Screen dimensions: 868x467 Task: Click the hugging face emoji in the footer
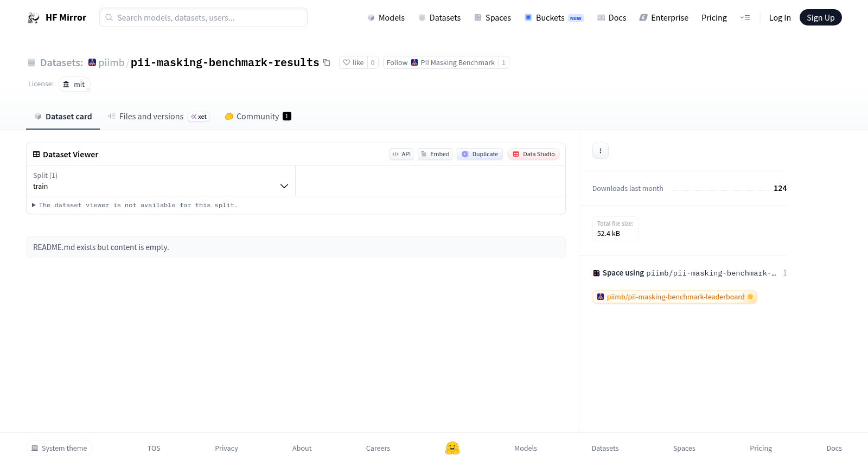[x=452, y=448]
